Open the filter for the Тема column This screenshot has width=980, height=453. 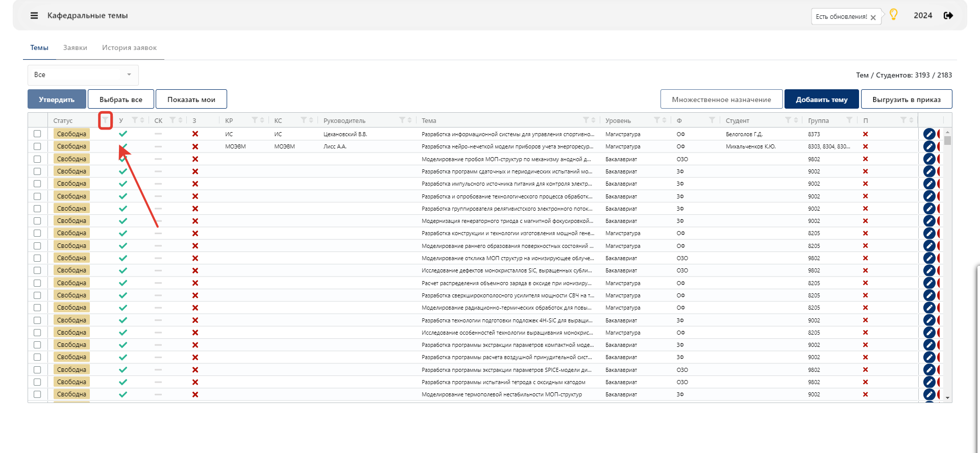click(586, 120)
